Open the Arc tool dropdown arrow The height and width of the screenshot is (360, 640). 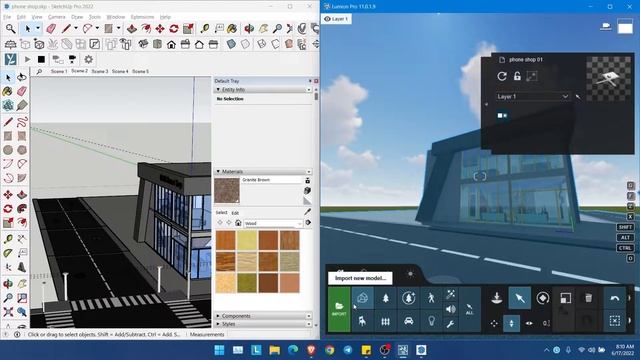(x=97, y=29)
